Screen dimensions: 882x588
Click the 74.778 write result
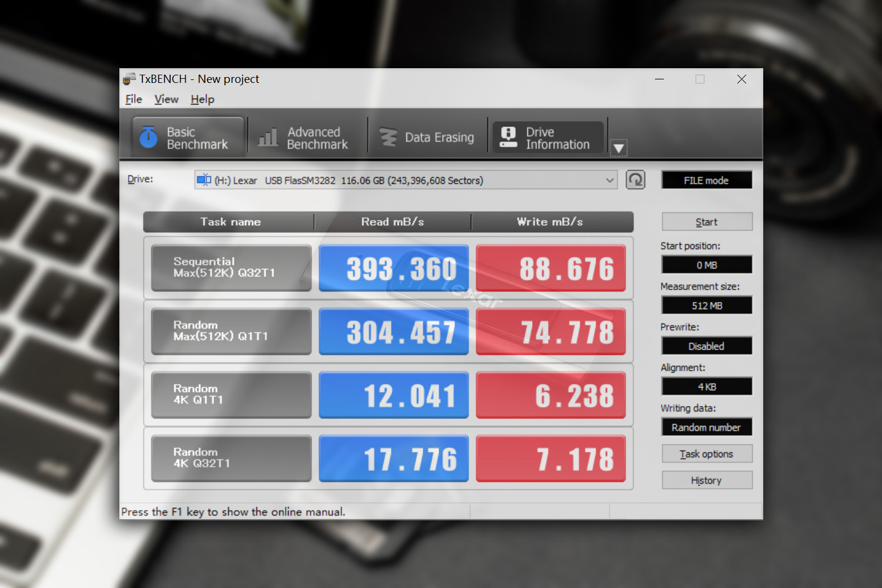551,332
